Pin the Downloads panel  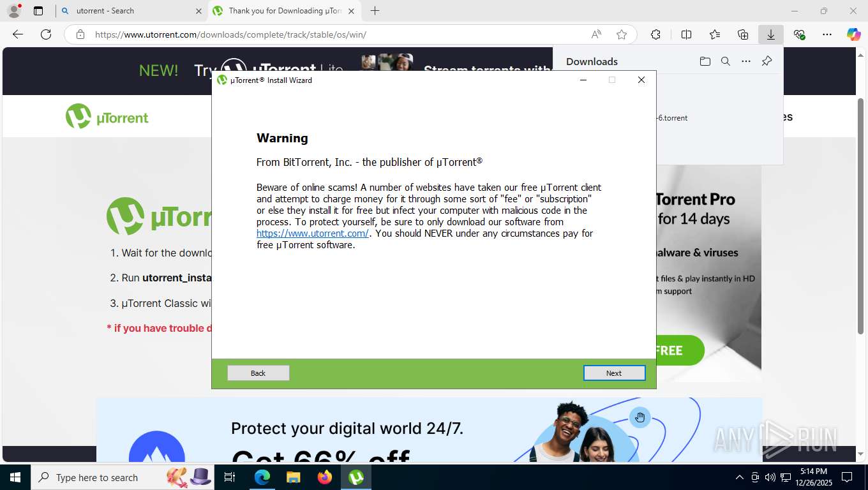point(767,61)
